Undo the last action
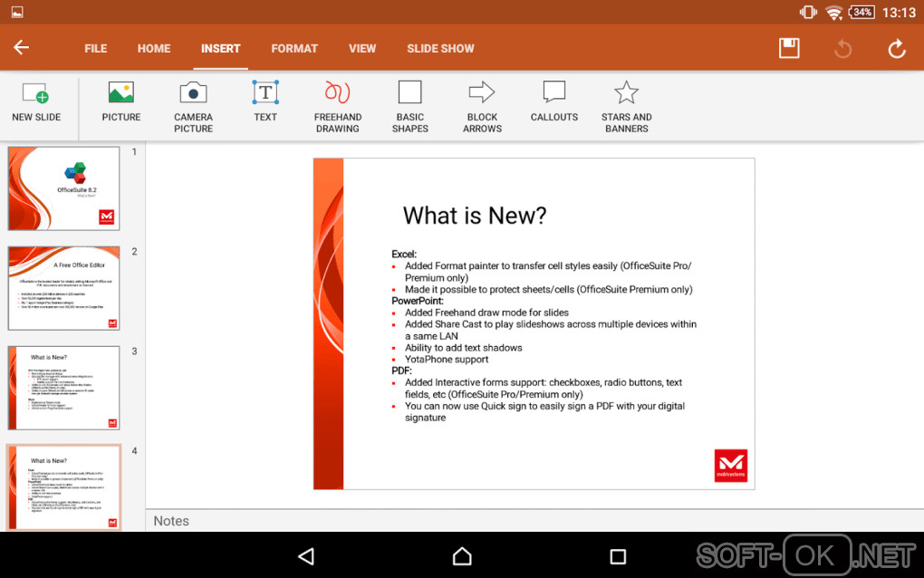The height and width of the screenshot is (578, 924). (x=843, y=48)
